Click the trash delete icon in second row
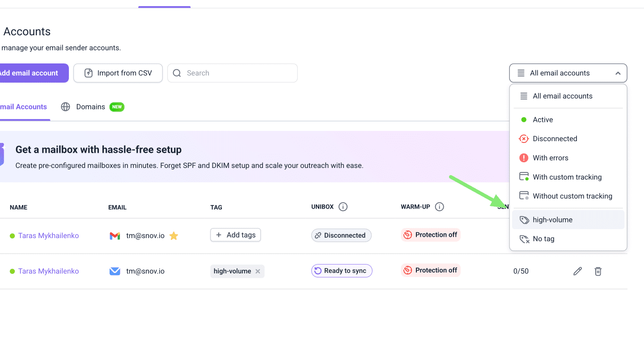644x352 pixels. point(598,271)
